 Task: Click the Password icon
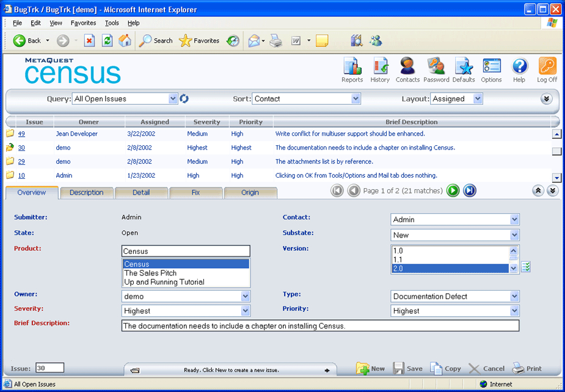436,66
